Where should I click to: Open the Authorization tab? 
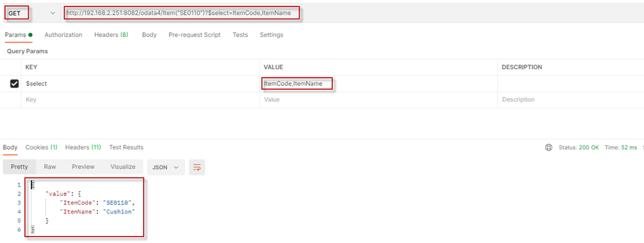coord(64,35)
